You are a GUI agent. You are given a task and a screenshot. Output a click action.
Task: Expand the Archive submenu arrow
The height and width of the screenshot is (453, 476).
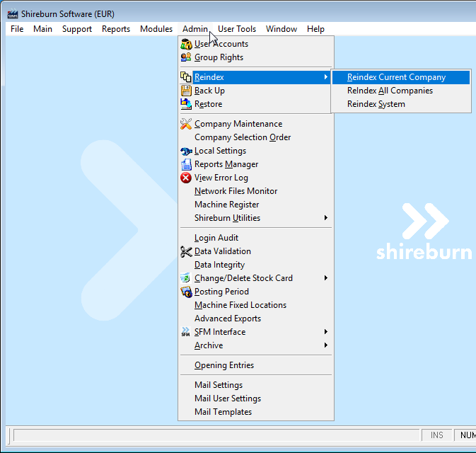[x=326, y=345]
